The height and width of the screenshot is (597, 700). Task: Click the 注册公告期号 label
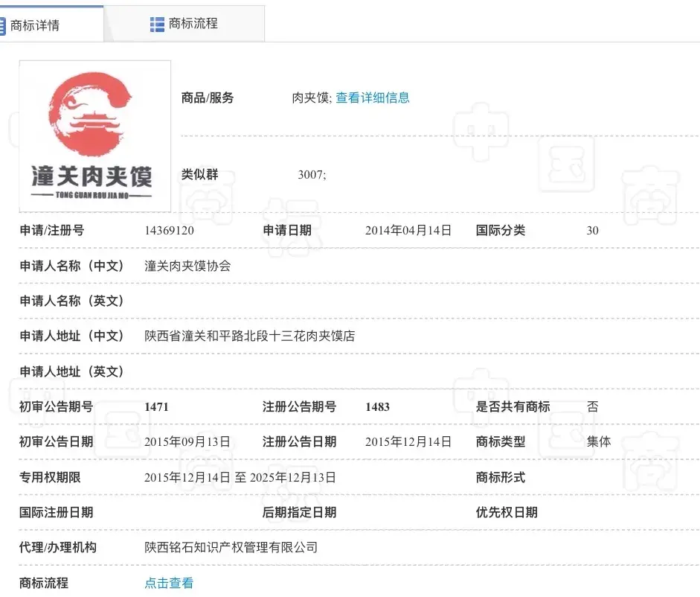click(x=299, y=406)
